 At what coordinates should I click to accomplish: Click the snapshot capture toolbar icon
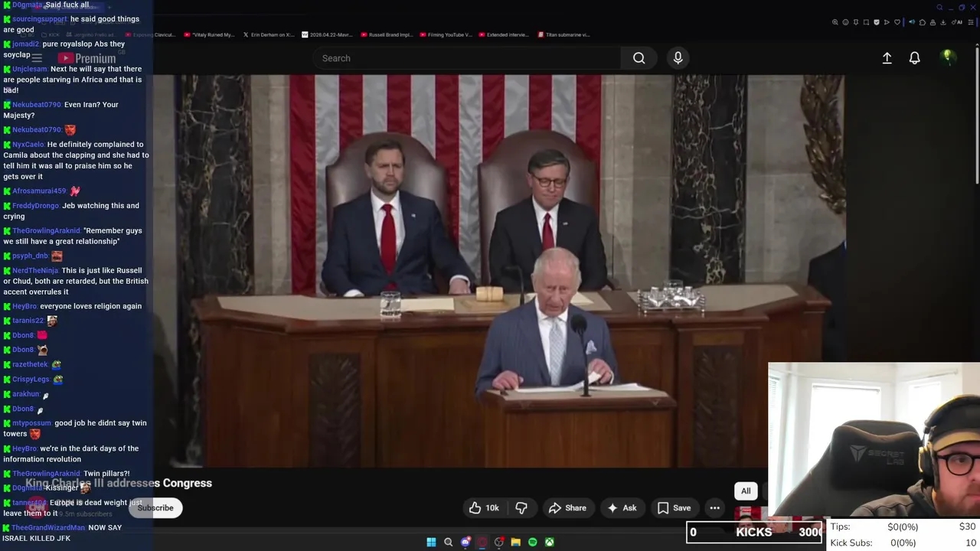click(866, 22)
